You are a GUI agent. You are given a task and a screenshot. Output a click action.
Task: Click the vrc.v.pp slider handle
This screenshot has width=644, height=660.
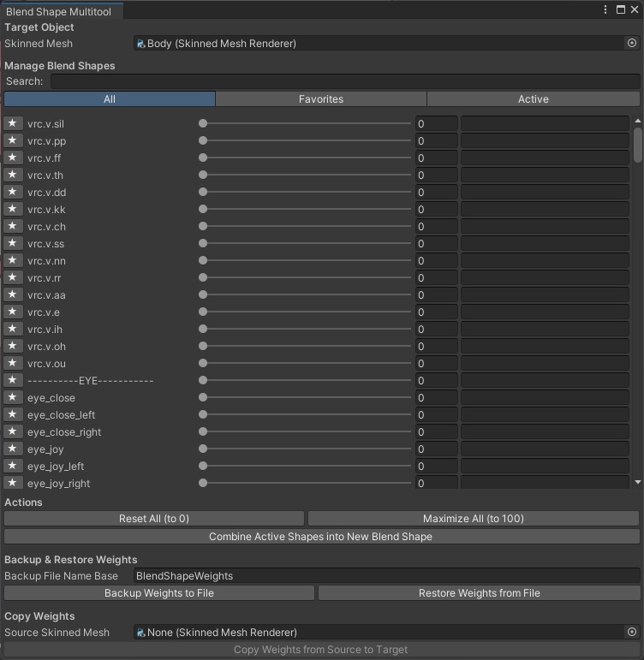pos(203,140)
